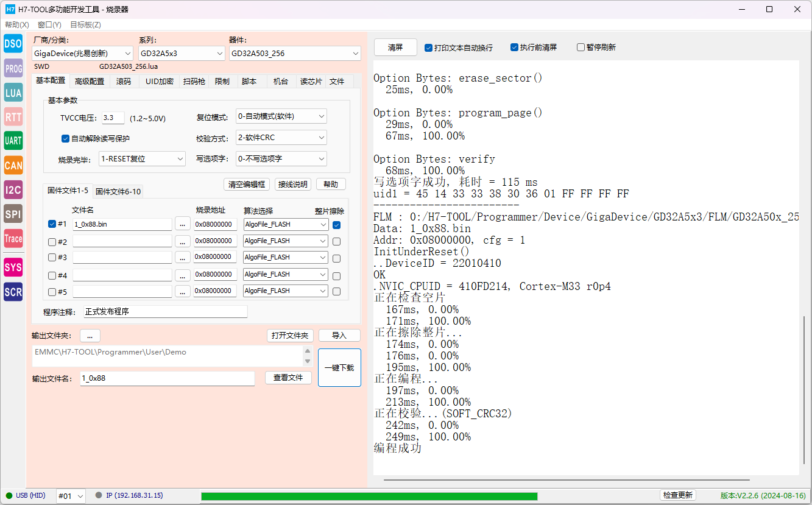Open the SCR screen tool
The height and width of the screenshot is (505, 812).
point(13,292)
